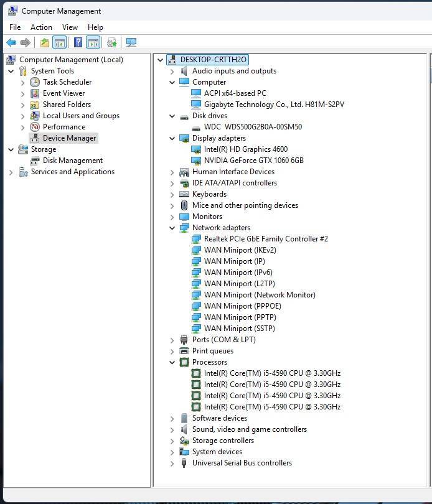The image size is (432, 504).
Task: Select NVIDIA GeForce GTX 1060 6GB device
Action: [x=253, y=161]
